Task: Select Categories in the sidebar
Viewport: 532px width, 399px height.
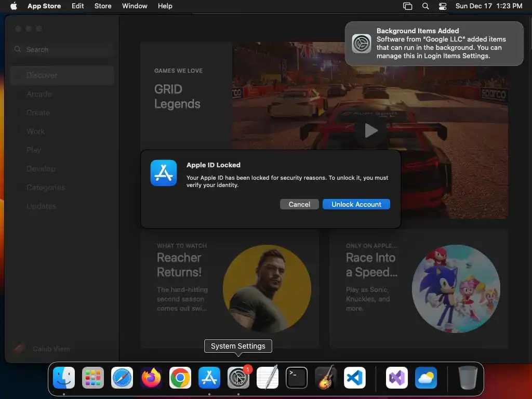Action: (x=62, y=187)
